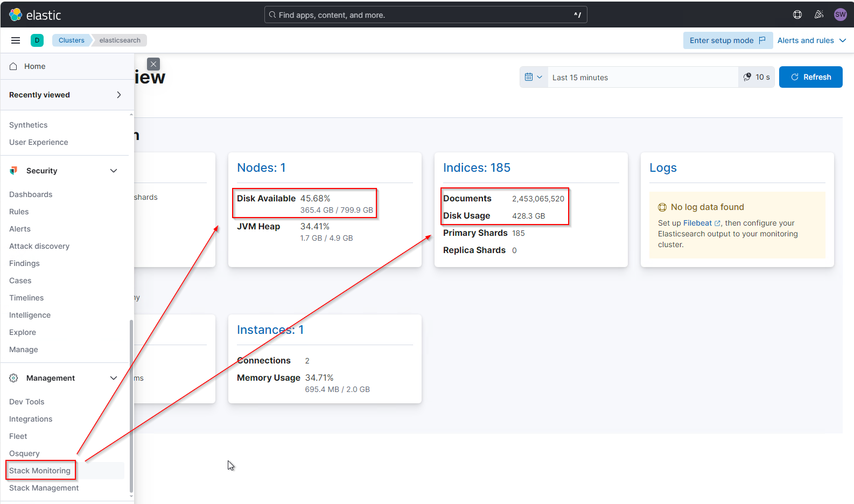Open Security Rules link
854x504 pixels.
coord(19,212)
